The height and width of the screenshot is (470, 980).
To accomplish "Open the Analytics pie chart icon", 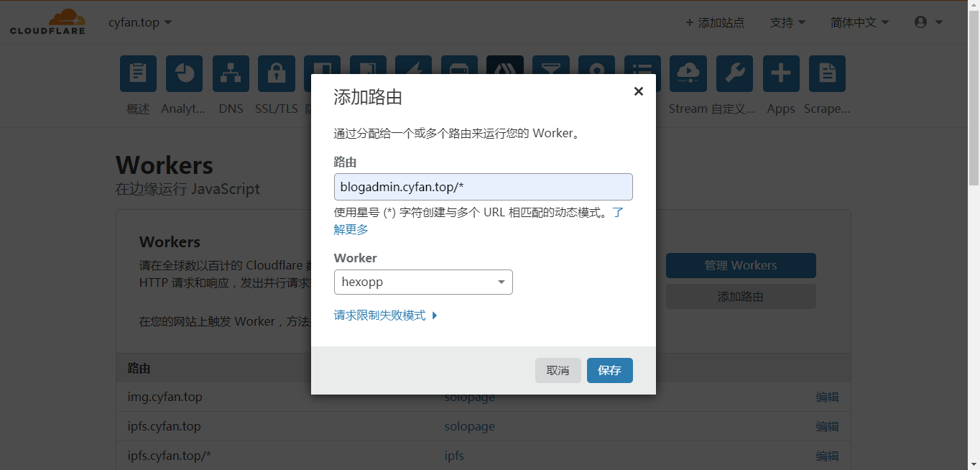I will click(x=184, y=73).
